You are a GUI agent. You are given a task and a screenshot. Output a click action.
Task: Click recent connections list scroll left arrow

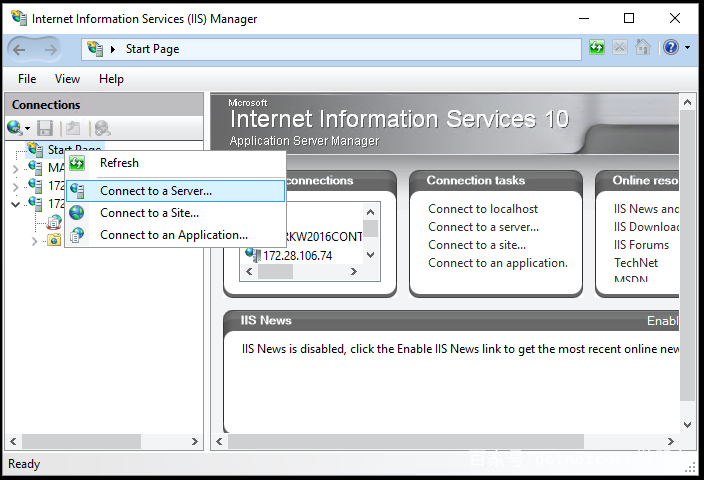249,272
